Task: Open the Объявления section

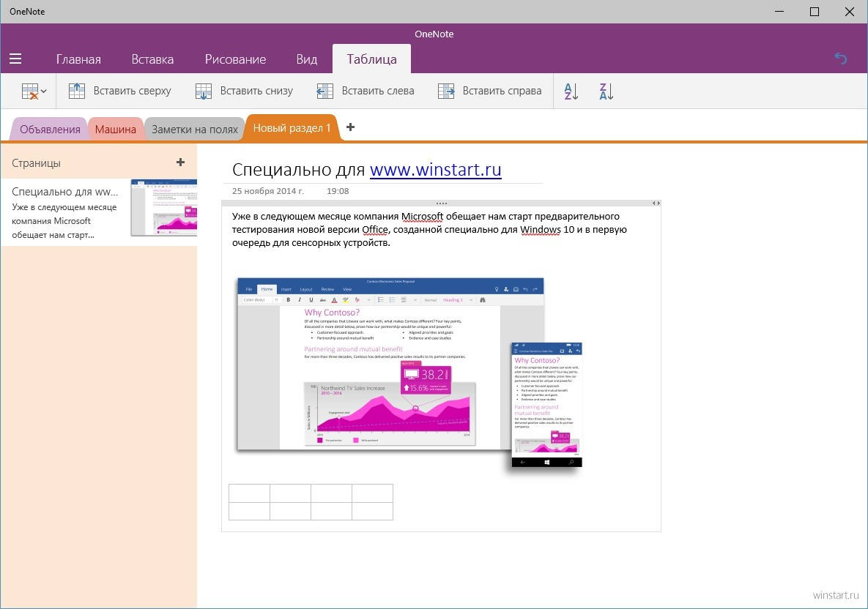Action: click(49, 130)
